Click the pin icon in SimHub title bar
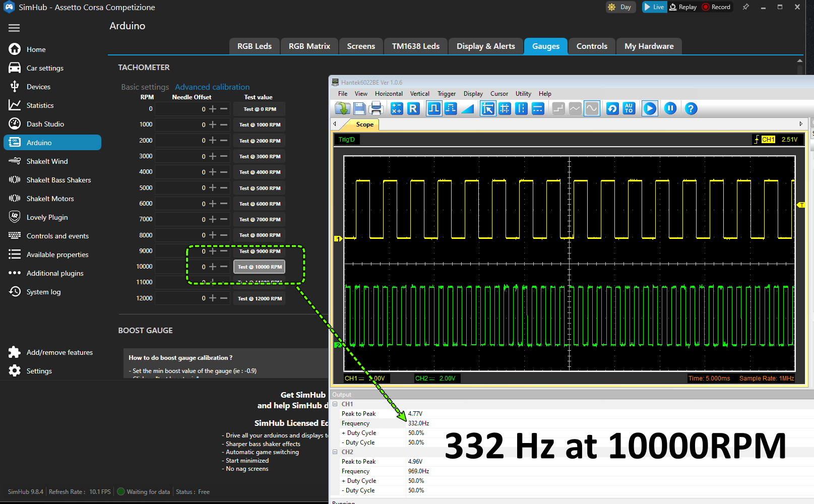814x504 pixels. point(746,7)
